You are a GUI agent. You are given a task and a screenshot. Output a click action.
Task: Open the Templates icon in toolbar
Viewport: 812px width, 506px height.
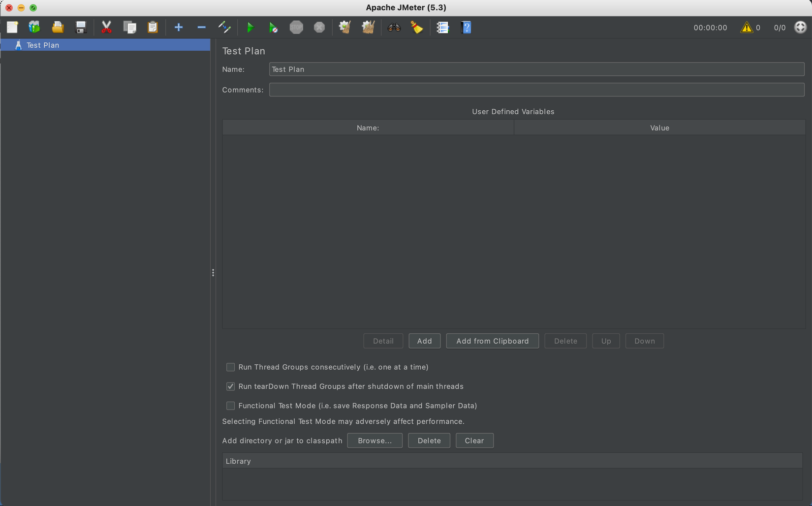(34, 28)
